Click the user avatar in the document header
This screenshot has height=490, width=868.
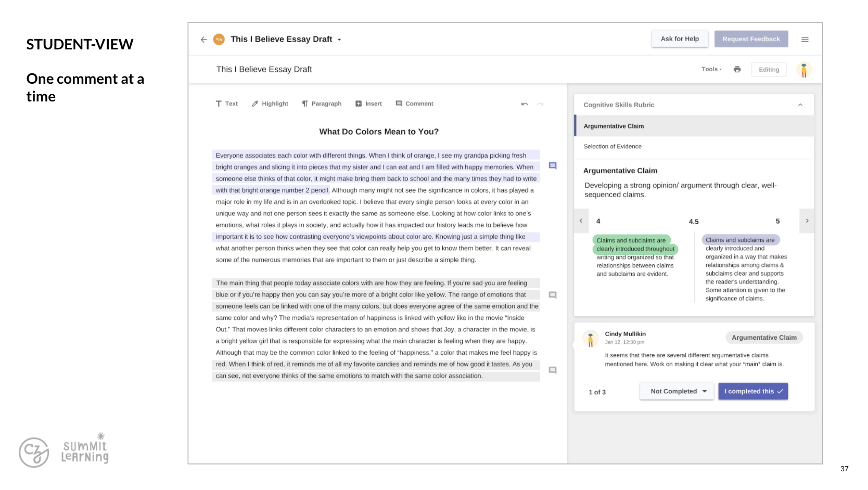coord(804,70)
